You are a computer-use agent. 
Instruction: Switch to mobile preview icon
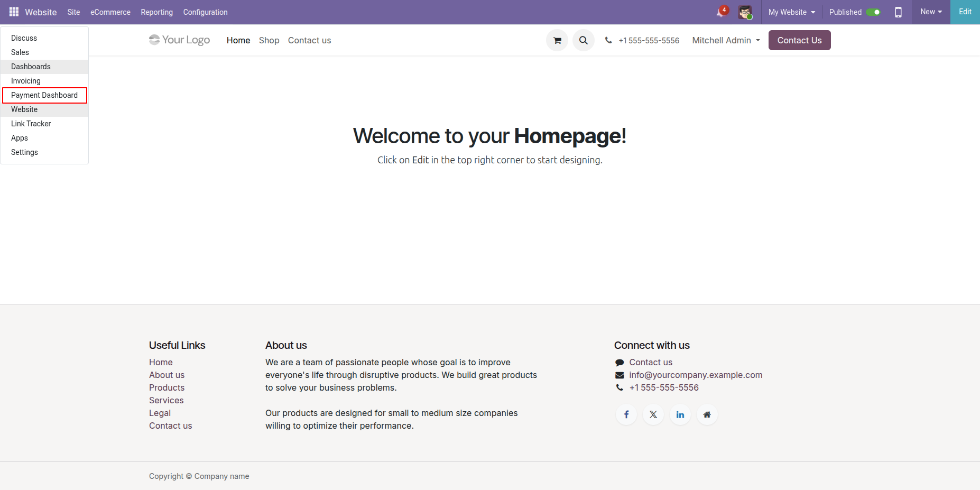click(898, 12)
